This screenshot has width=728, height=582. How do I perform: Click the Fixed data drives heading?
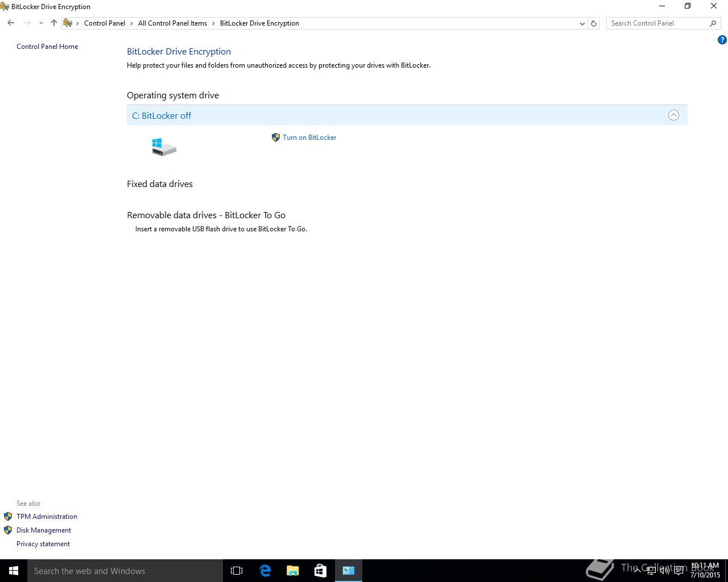(x=160, y=184)
